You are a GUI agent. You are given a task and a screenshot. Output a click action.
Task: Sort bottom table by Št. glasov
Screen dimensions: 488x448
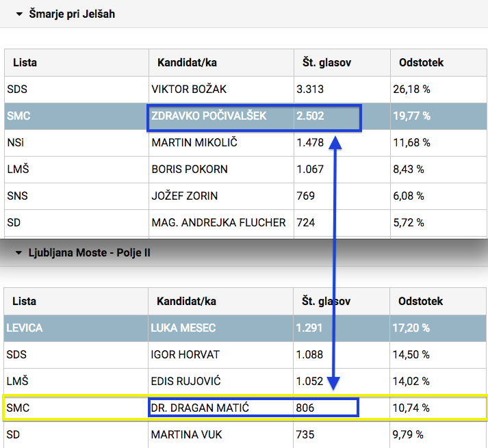coord(326,301)
